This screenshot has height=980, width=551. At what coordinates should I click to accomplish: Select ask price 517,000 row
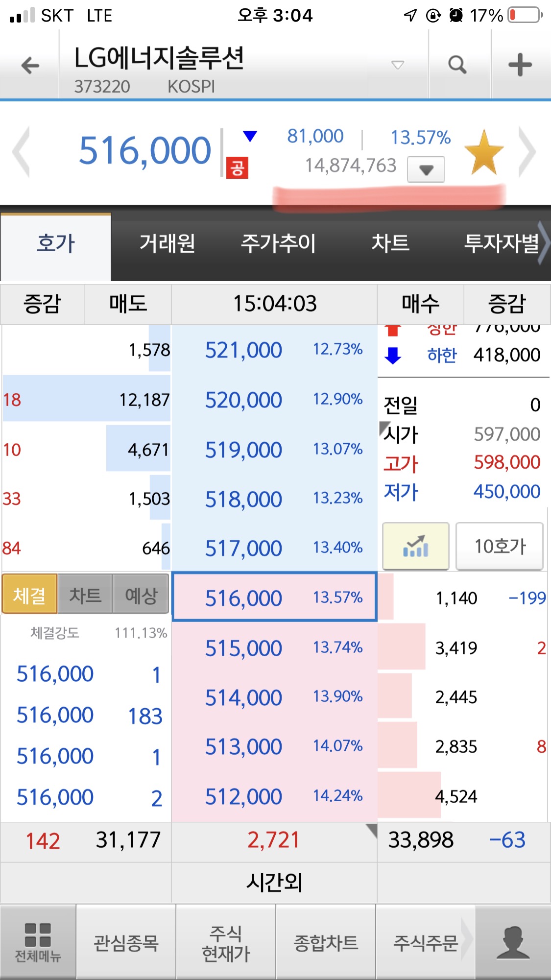pos(274,548)
